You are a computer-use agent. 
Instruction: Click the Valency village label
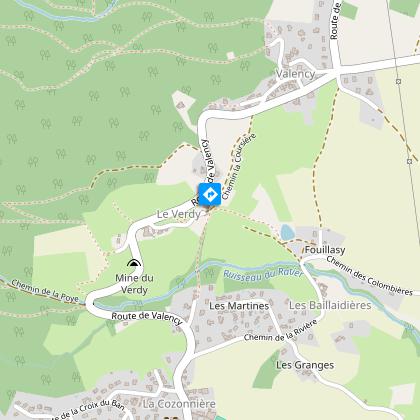click(x=296, y=74)
